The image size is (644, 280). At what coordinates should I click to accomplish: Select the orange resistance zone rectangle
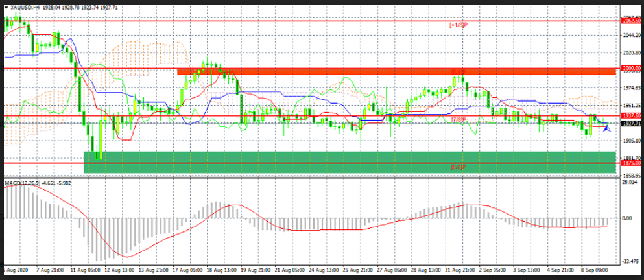click(x=396, y=71)
